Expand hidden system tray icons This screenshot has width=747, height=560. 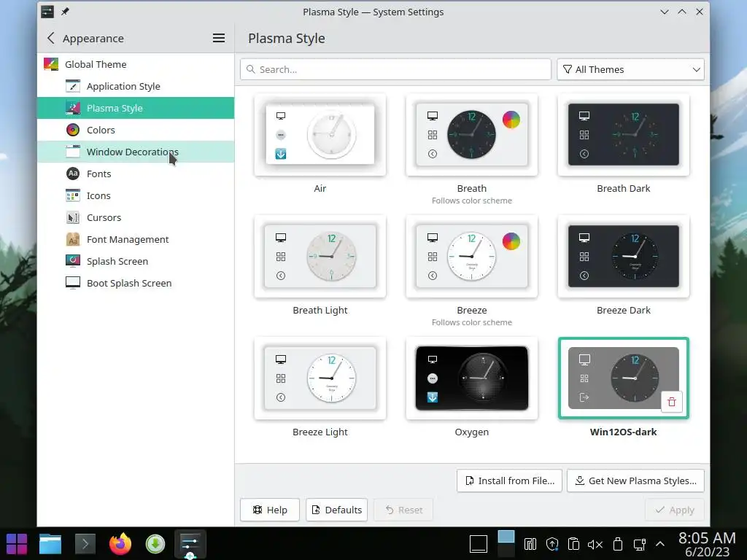pyautogui.click(x=660, y=544)
